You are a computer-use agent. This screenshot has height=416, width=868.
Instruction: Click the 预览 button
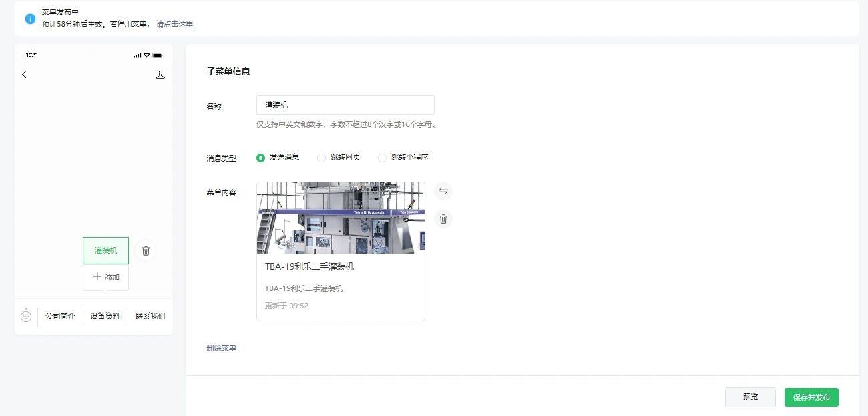(x=750, y=397)
